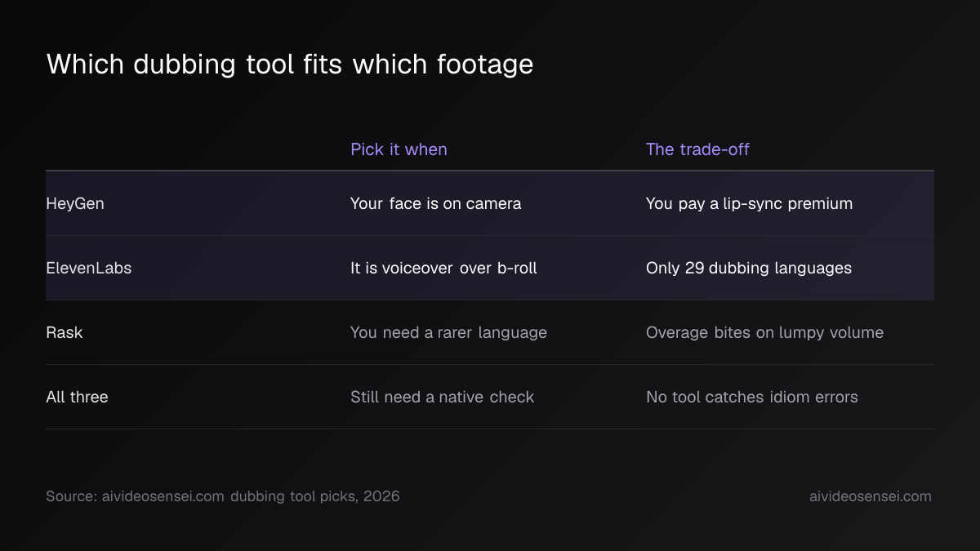Click the 'Rask' row label
980x551 pixels.
pos(65,332)
